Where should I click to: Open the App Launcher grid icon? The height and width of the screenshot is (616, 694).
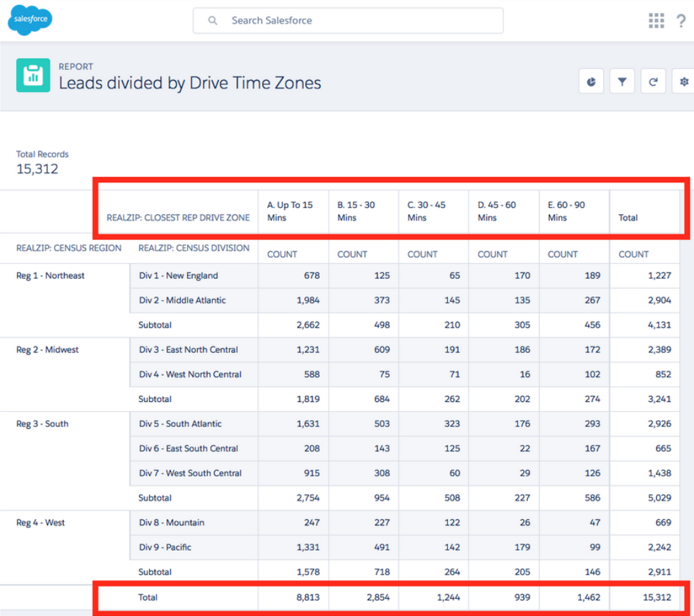click(x=656, y=20)
